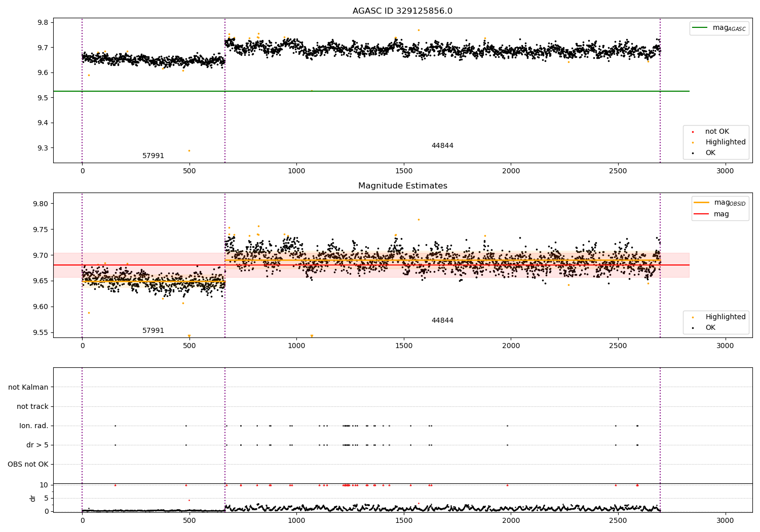Select the green mag AGASC legend line
Viewport: 760px width, 532px height.
tap(701, 28)
